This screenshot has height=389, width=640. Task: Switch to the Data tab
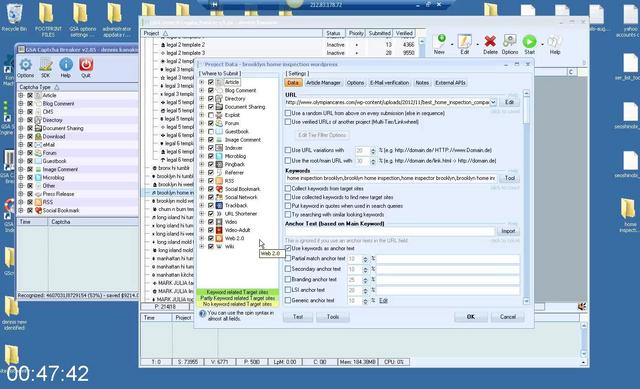[293, 83]
